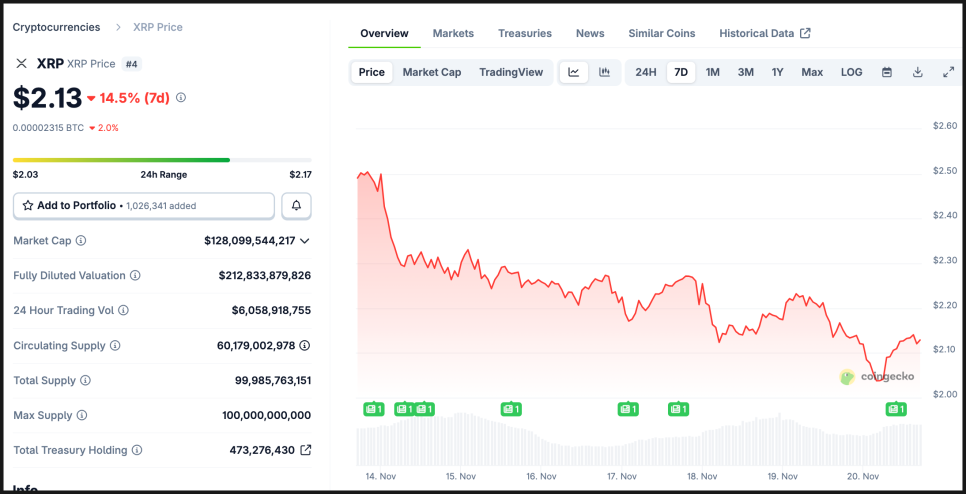This screenshot has width=966, height=494.
Task: Expand the Market Cap value chevron
Action: pyautogui.click(x=305, y=241)
